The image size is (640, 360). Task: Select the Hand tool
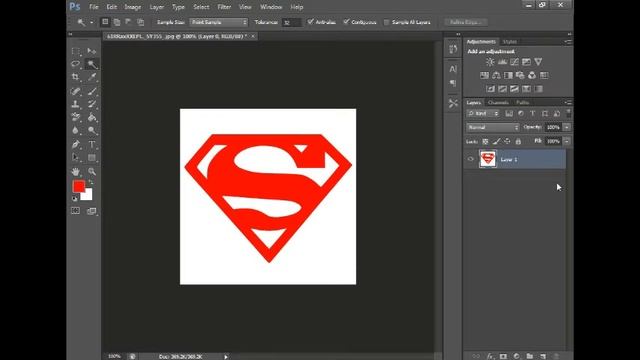click(x=76, y=172)
